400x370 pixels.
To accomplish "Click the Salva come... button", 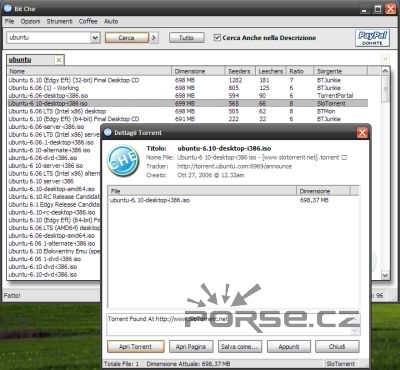I will click(240, 347).
